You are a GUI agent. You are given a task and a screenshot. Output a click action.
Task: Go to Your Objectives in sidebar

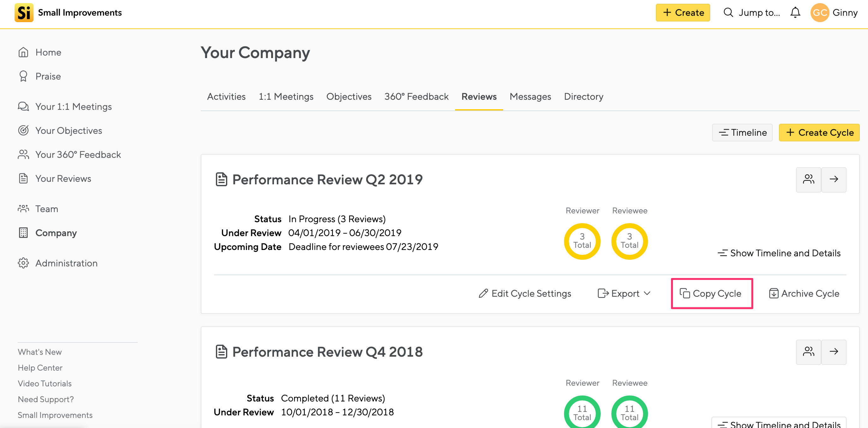pyautogui.click(x=68, y=130)
